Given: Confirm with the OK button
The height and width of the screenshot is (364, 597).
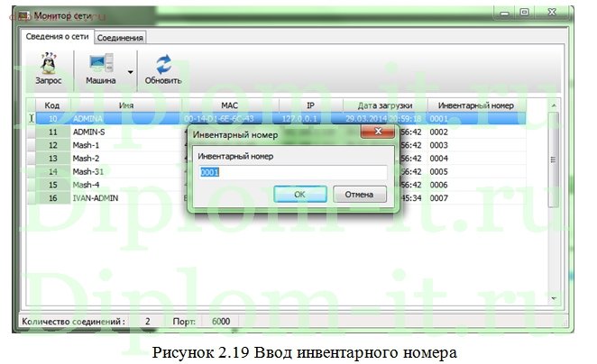Looking at the screenshot, I should (x=300, y=195).
